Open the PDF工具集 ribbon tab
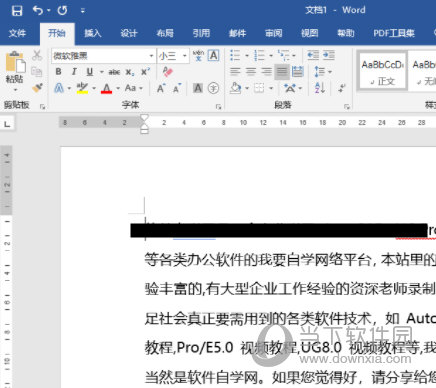Image resolution: width=436 pixels, height=388 pixels. point(394,33)
